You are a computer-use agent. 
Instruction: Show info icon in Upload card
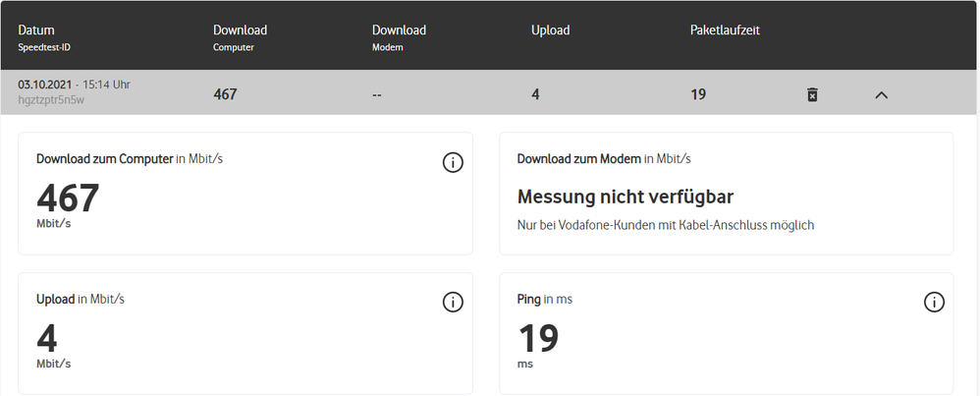tap(453, 303)
